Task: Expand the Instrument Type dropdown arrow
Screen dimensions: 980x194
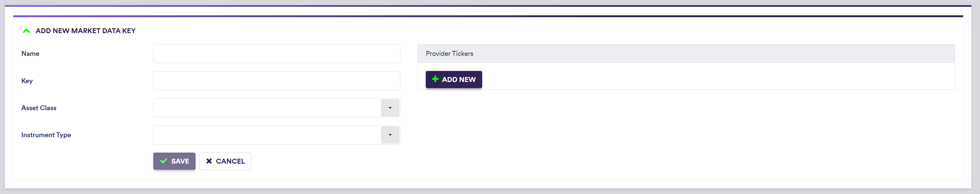Action: (x=390, y=135)
